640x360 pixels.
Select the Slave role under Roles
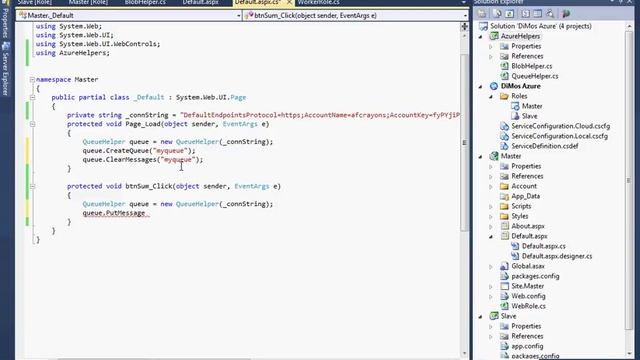pos(529,116)
